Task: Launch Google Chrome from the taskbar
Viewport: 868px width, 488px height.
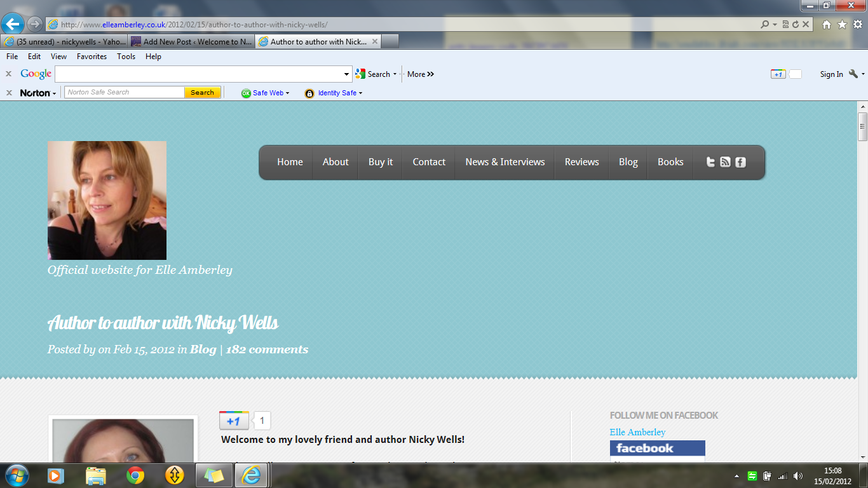Action: click(x=135, y=475)
